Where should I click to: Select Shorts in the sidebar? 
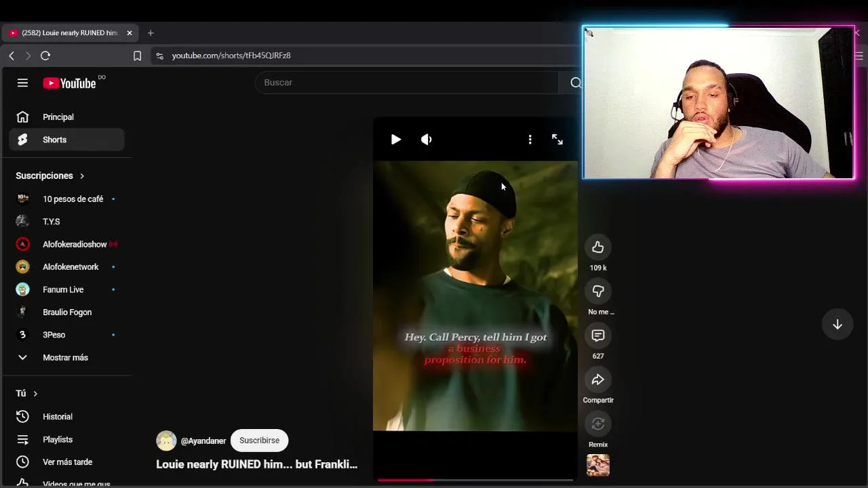(66, 140)
